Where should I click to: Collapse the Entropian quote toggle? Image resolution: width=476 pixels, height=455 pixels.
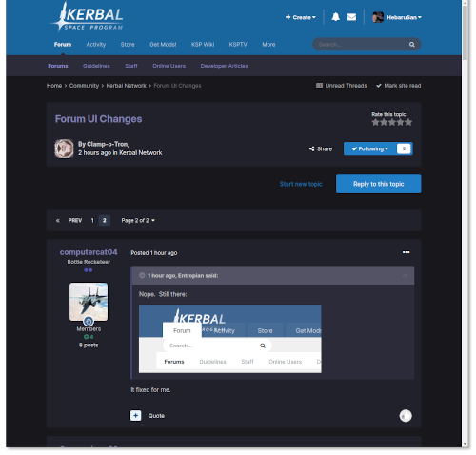point(142,275)
